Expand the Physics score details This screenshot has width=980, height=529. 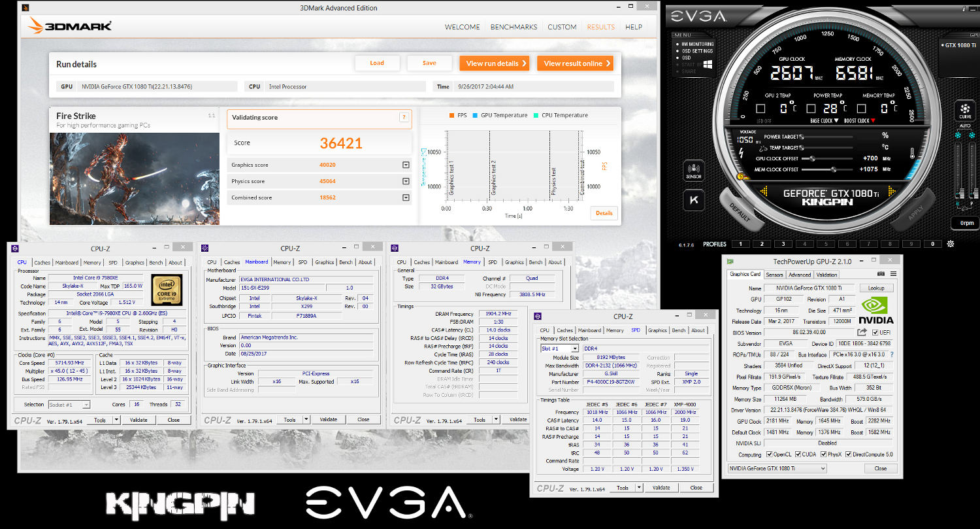[x=406, y=182]
